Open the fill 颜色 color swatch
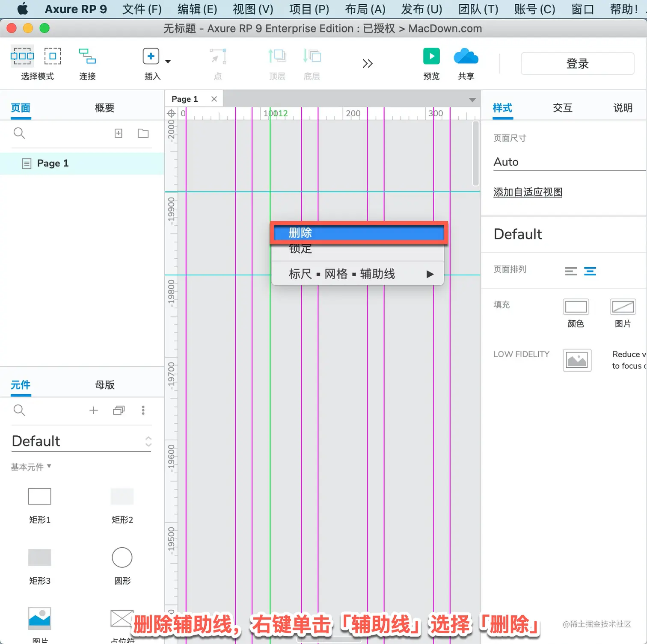Viewport: 647px width, 644px height. [x=576, y=307]
